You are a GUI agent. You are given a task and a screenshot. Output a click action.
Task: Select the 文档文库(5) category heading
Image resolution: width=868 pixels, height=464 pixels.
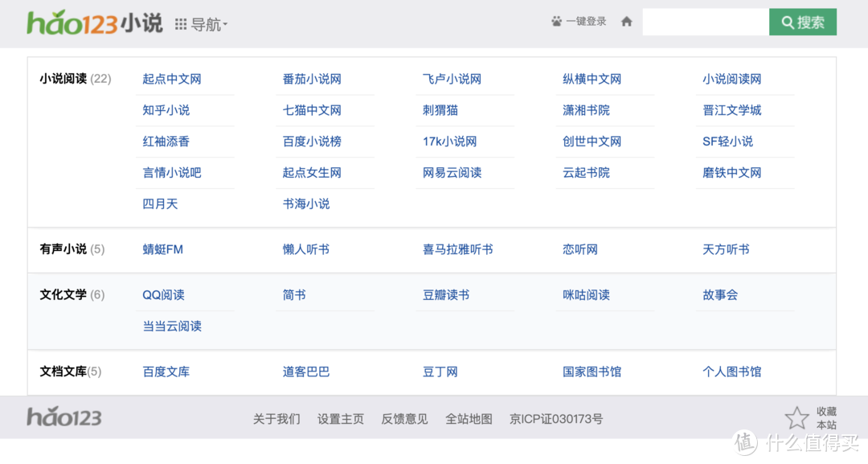pos(70,372)
